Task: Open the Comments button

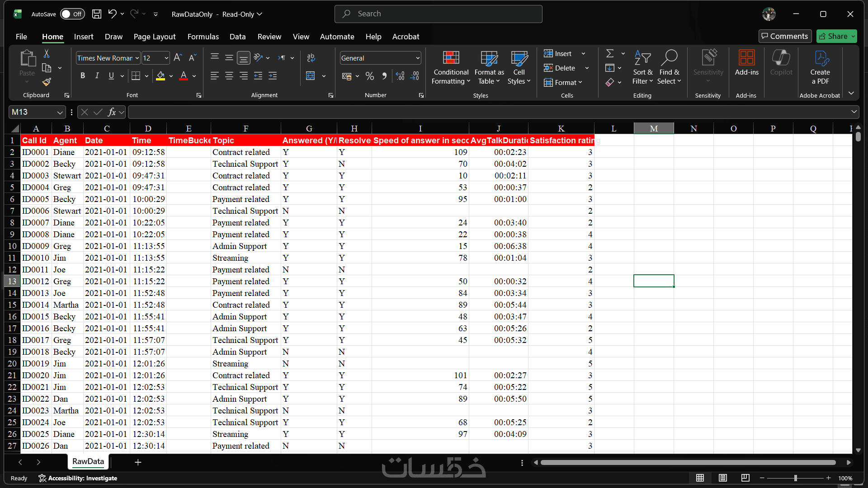Action: 785,36
